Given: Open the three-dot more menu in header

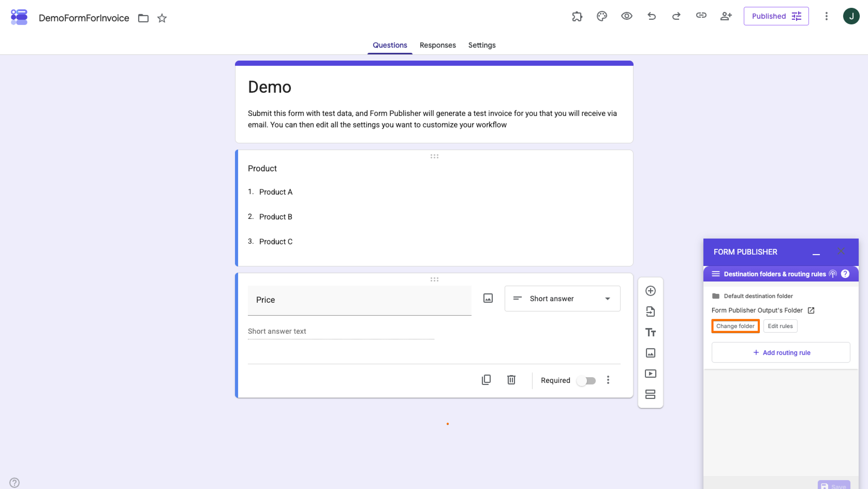Looking at the screenshot, I should (826, 16).
